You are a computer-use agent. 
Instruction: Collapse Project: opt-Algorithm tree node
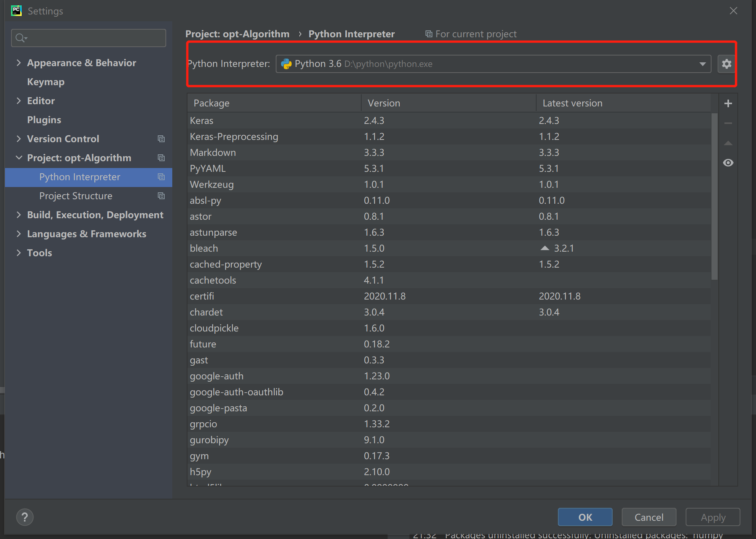(x=19, y=158)
